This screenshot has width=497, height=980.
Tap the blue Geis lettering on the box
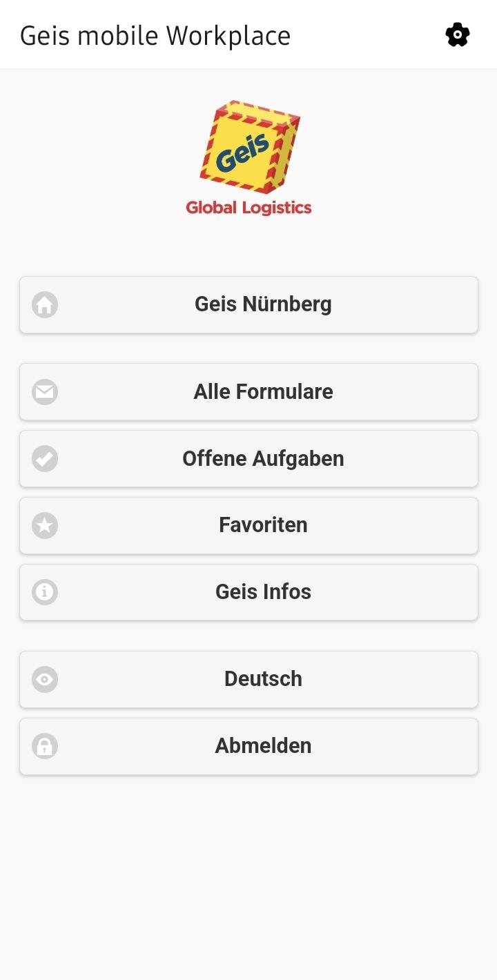point(243,153)
